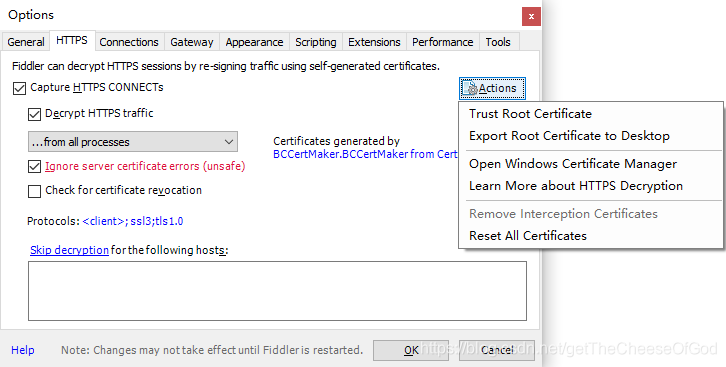Switch to the Appearance tab

tap(254, 42)
